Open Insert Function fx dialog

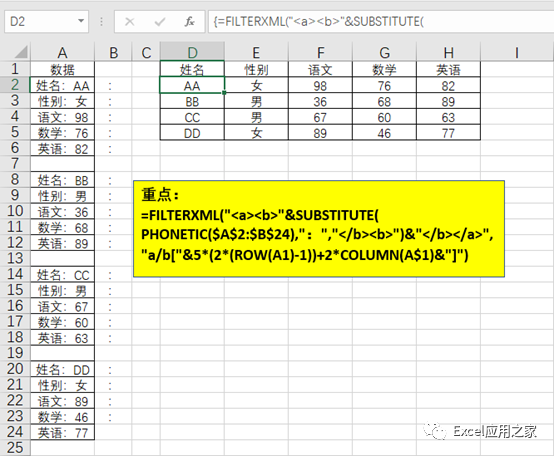189,22
